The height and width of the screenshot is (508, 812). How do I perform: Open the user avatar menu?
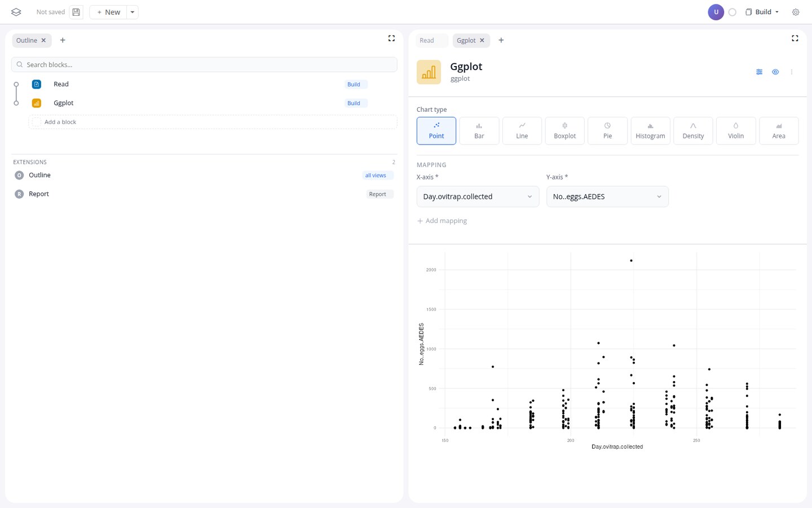(x=716, y=12)
